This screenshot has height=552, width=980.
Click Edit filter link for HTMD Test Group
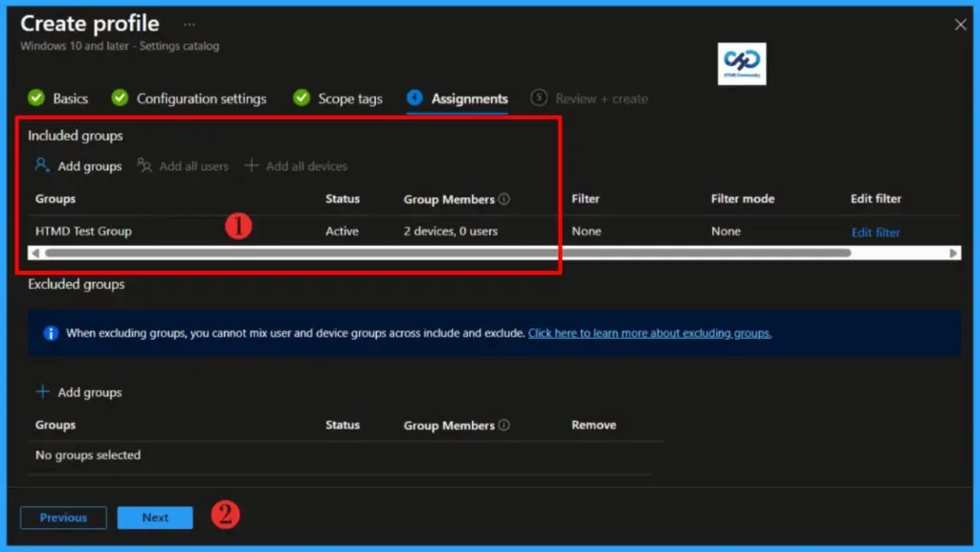875,232
